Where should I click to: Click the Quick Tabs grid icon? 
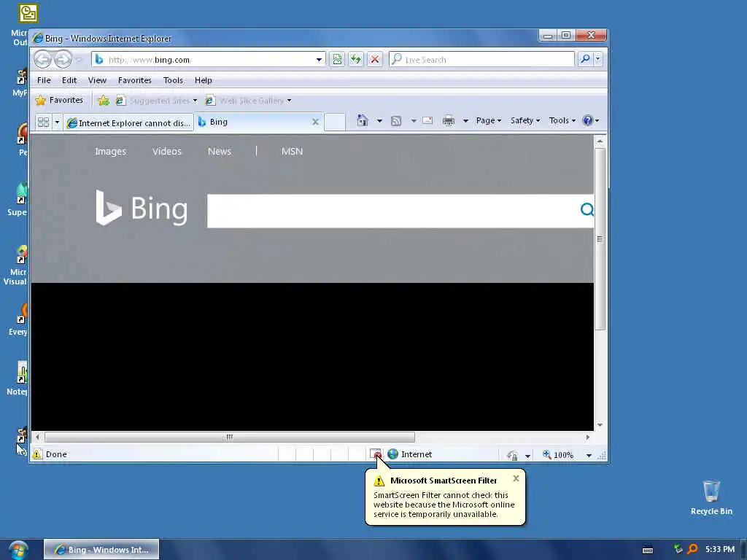pos(43,122)
